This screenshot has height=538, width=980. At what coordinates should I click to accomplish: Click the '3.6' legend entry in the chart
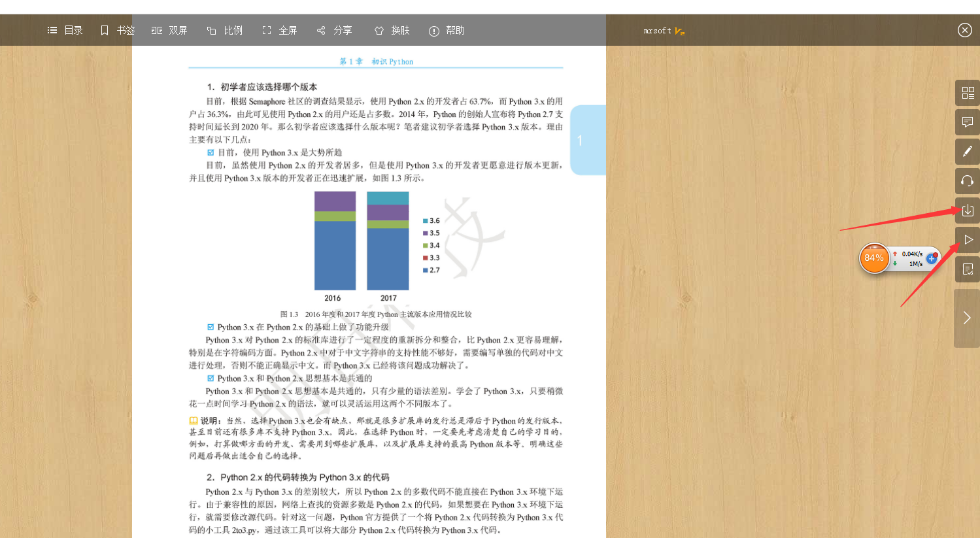point(431,221)
